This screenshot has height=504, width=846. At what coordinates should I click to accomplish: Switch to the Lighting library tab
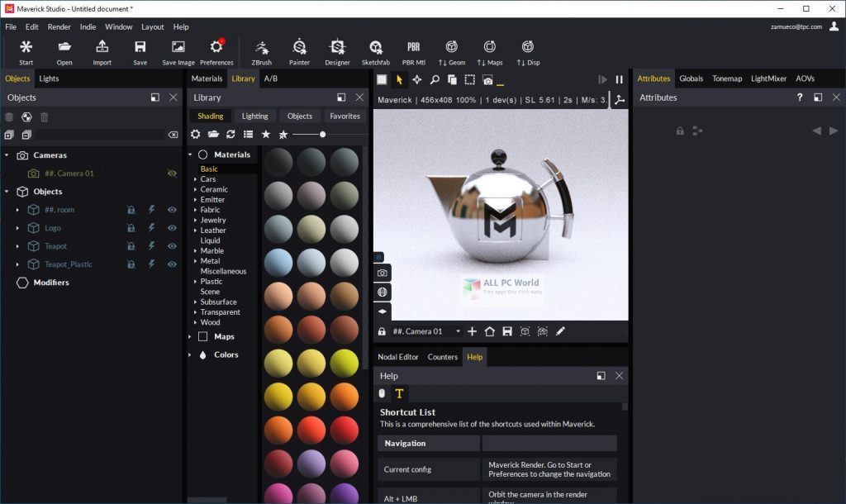point(254,116)
